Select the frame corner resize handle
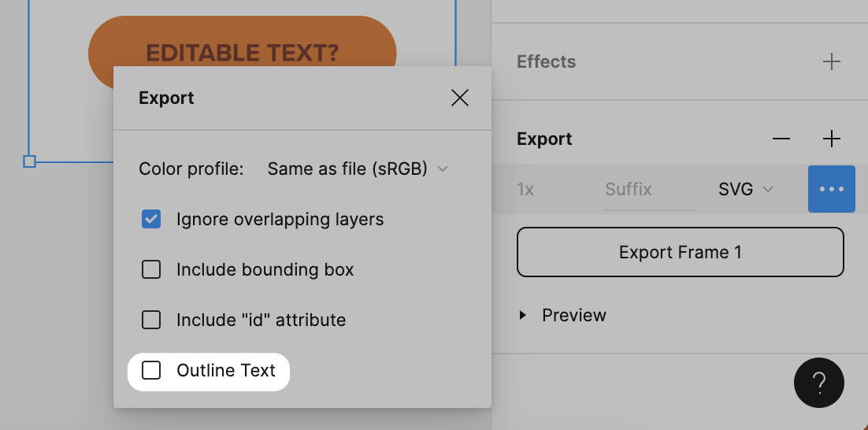 point(29,161)
